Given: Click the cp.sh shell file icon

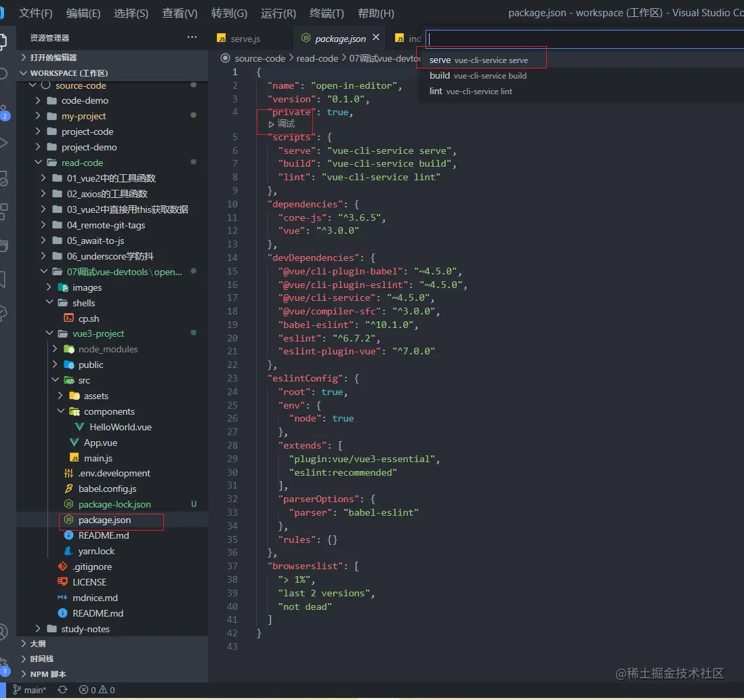Looking at the screenshot, I should pos(69,318).
